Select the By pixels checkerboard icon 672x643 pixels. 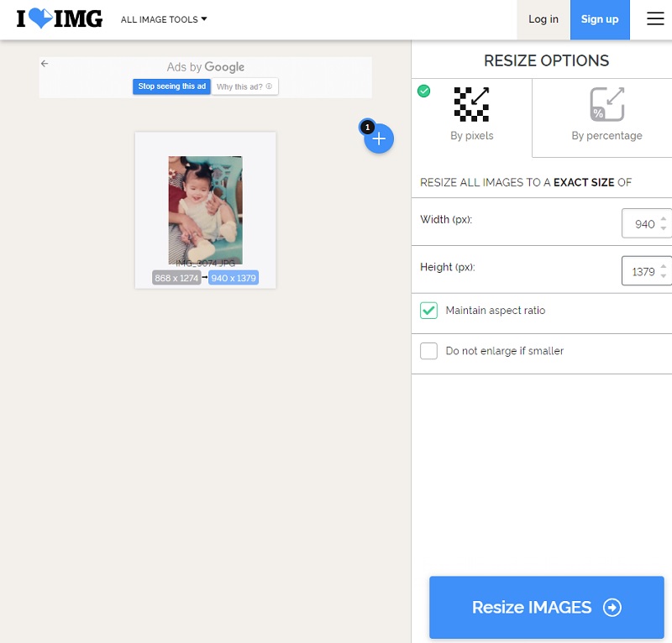click(x=471, y=105)
